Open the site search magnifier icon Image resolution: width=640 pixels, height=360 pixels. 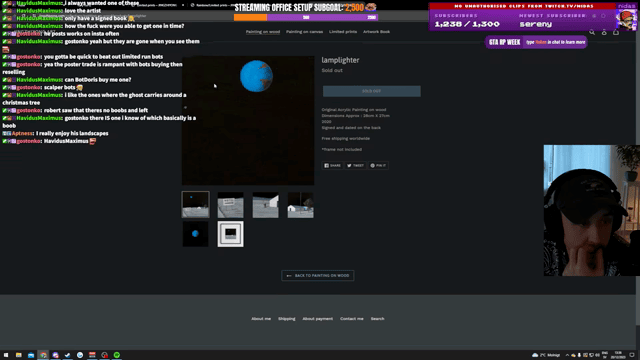(592, 32)
